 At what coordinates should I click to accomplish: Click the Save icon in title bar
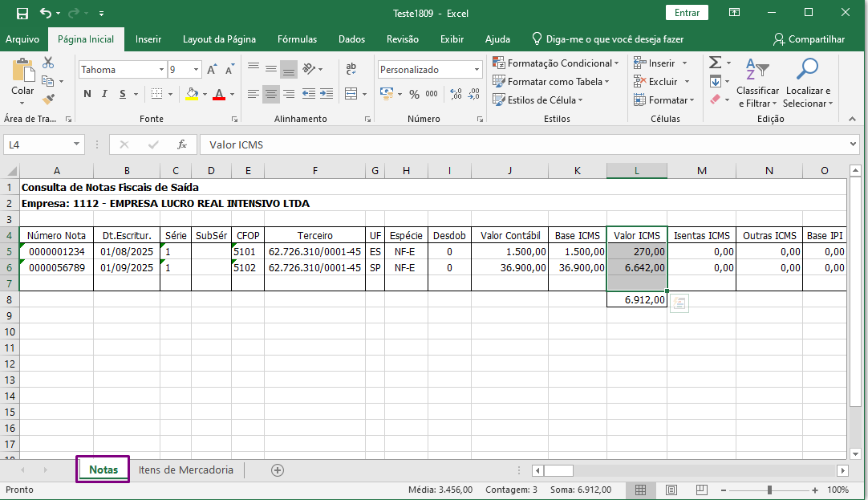[22, 14]
